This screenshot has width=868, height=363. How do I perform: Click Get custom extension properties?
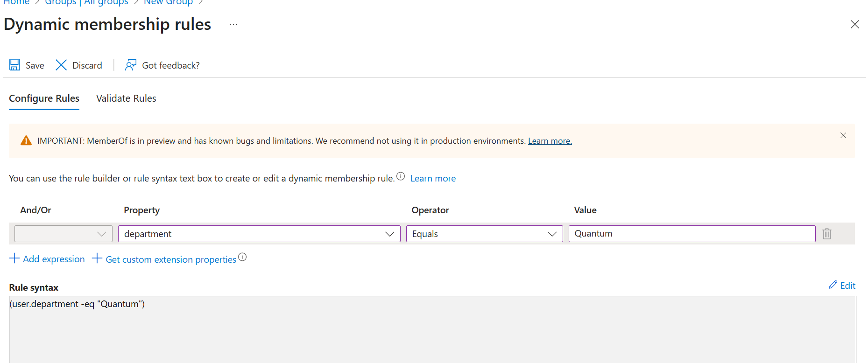pyautogui.click(x=165, y=259)
